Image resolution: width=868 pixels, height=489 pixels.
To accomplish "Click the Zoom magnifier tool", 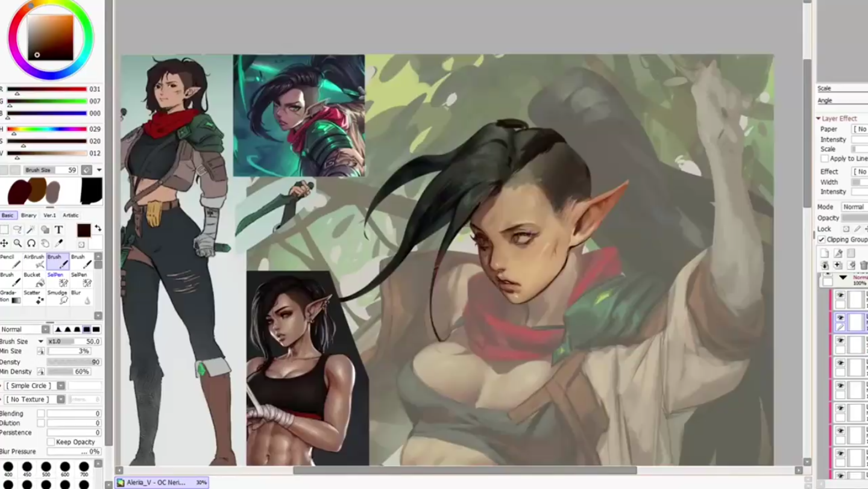I will coord(17,243).
